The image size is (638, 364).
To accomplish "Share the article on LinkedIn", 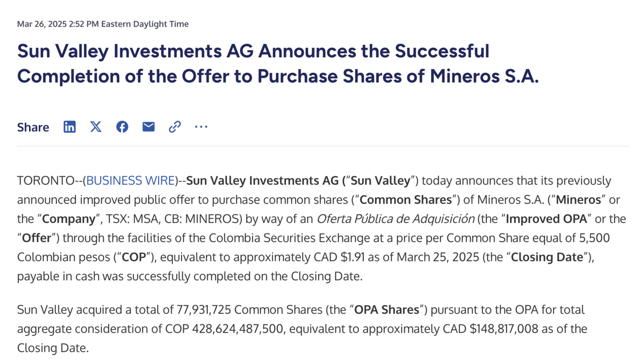I will (70, 127).
